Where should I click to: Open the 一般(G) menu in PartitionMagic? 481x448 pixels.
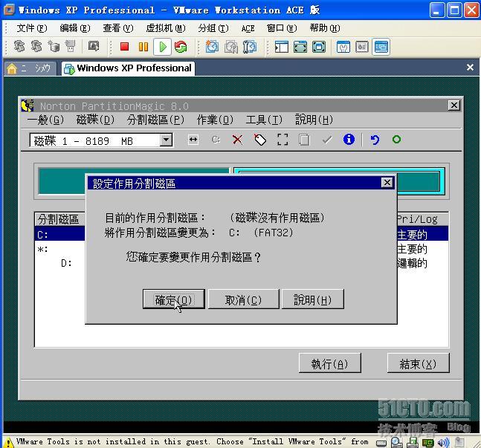point(45,120)
